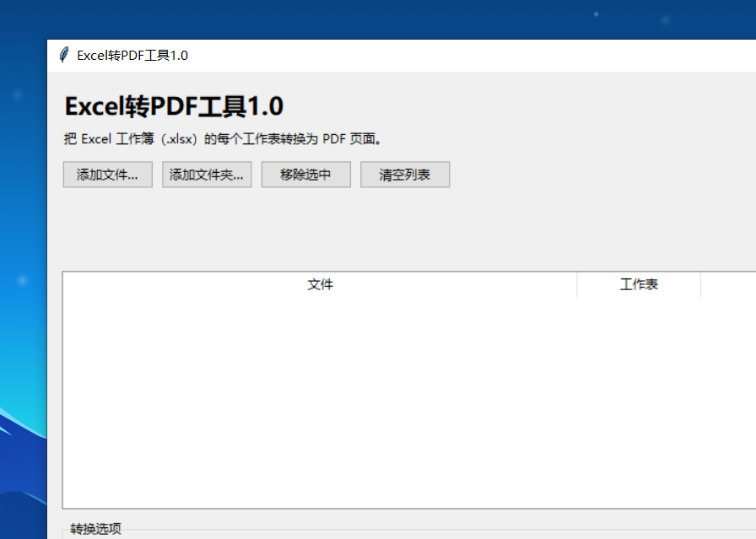The image size is (756, 539).
Task: Click the description text about .xlsx conversion
Action: coord(223,139)
